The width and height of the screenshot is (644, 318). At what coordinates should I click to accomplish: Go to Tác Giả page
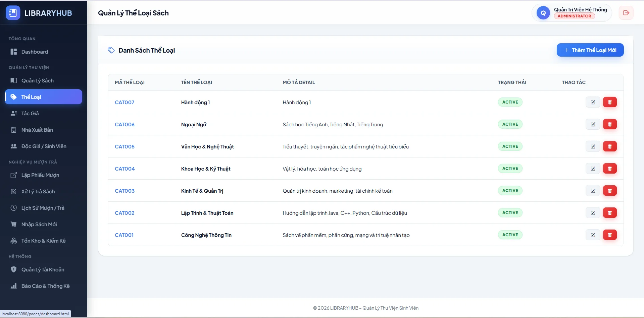tap(44, 113)
